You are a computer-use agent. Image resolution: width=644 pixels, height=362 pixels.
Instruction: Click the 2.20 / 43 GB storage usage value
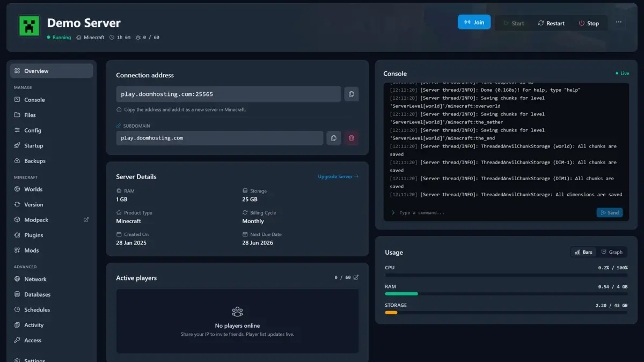click(611, 305)
